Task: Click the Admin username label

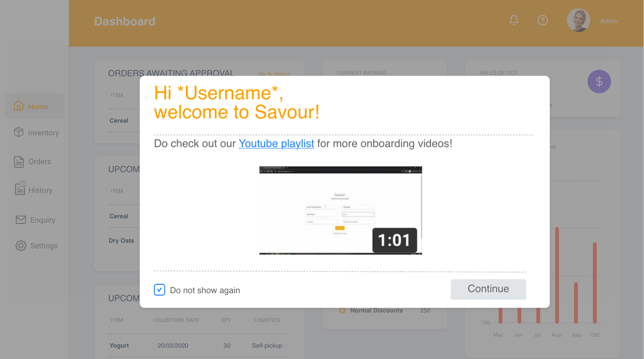Action: 609,21
